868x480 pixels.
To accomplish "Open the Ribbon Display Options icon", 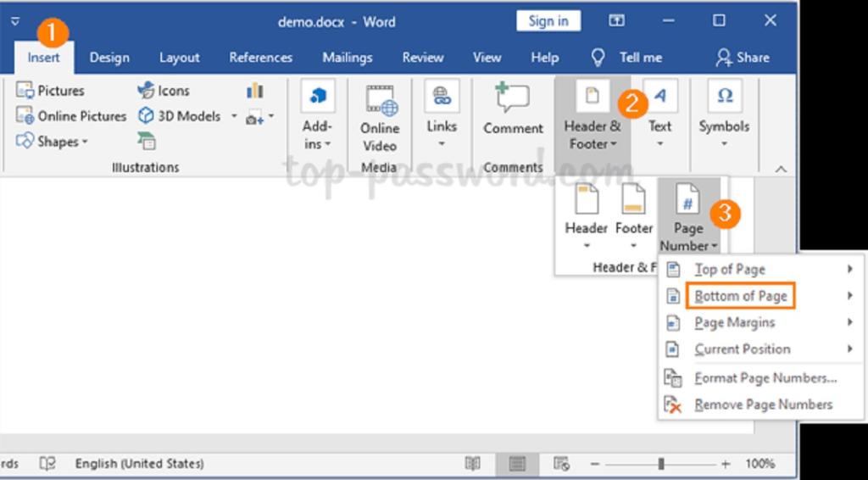I will pos(616,21).
